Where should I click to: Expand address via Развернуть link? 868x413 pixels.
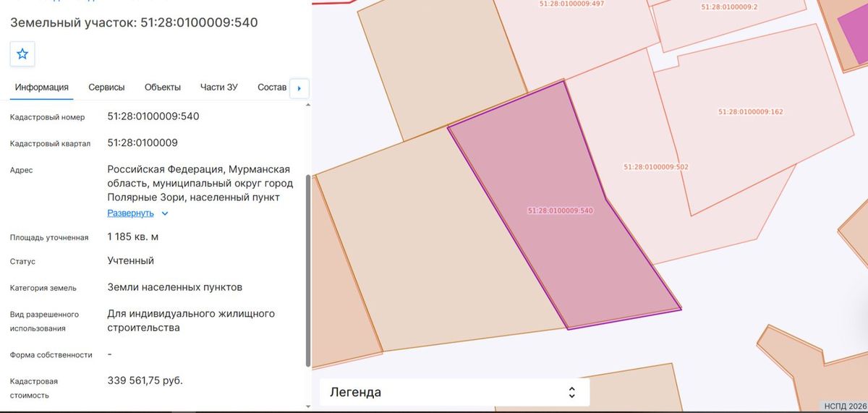131,213
